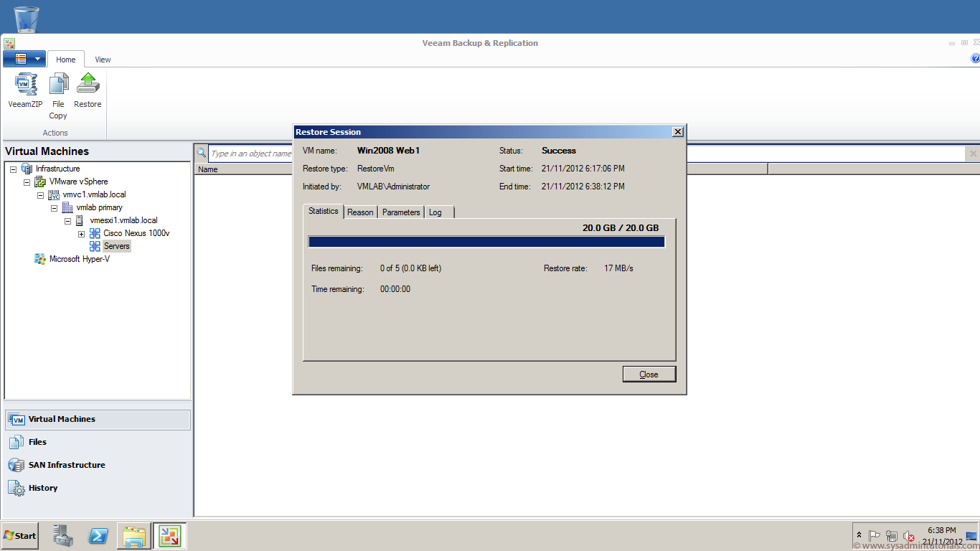Switch to the Home ribbon tab

[x=66, y=60]
